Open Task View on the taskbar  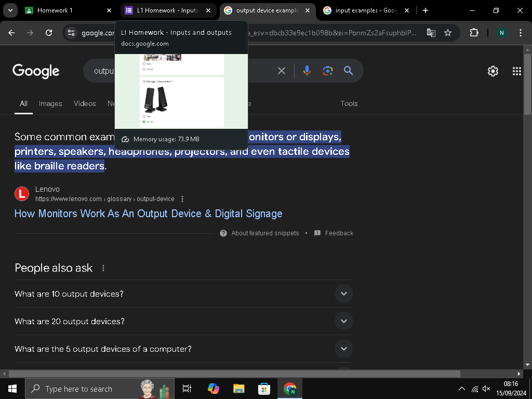click(187, 389)
